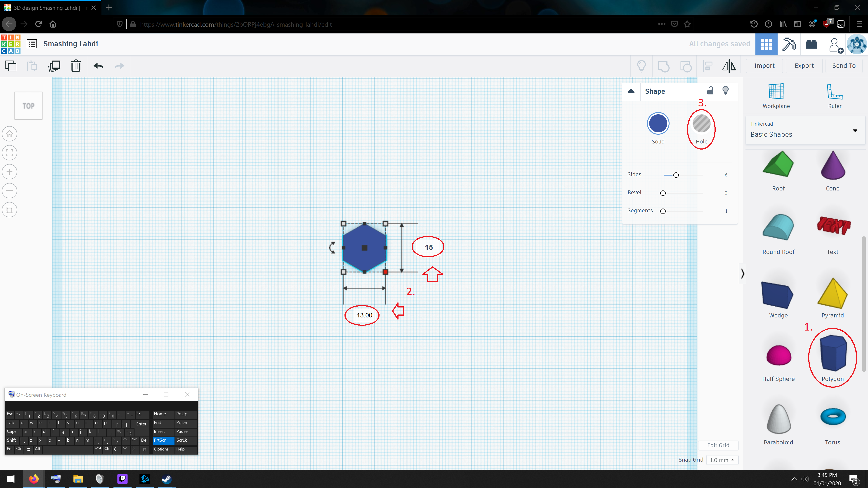
Task: Click the Sides slider handle
Action: pos(676,175)
